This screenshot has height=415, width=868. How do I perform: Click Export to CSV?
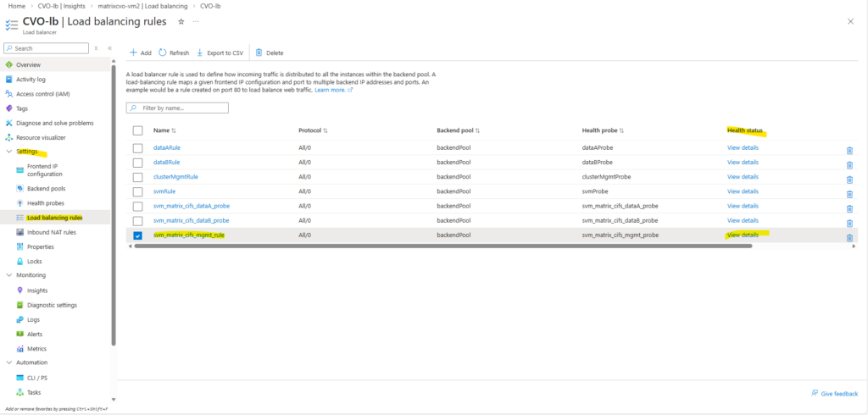(x=220, y=53)
